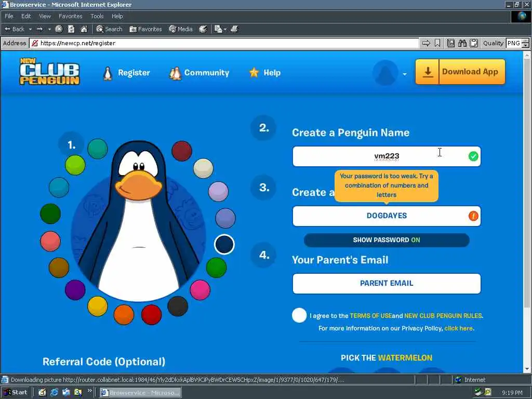Select the purple penguin color swatch
Viewport: 532px width, 399px height.
click(75, 290)
